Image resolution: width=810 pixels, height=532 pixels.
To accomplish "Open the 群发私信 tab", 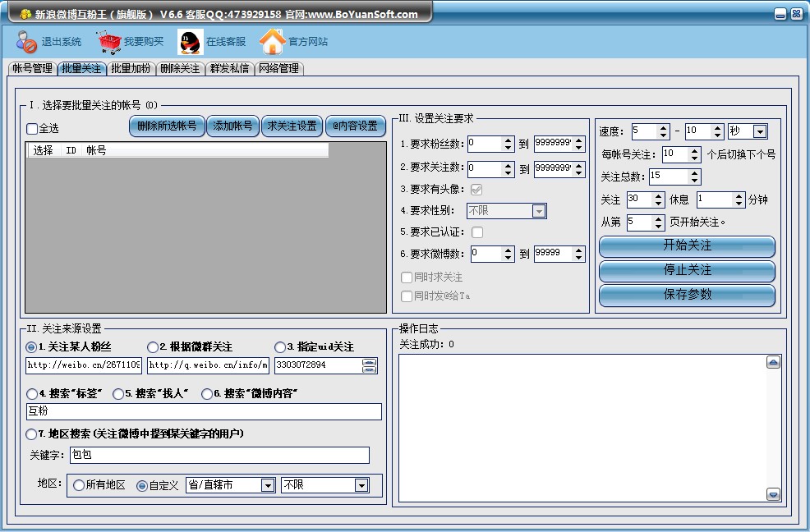I will pyautogui.click(x=229, y=69).
